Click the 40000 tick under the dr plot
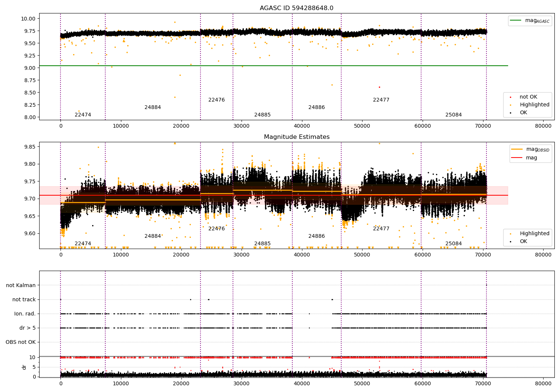Screen dimensions: 560x392 302,383
